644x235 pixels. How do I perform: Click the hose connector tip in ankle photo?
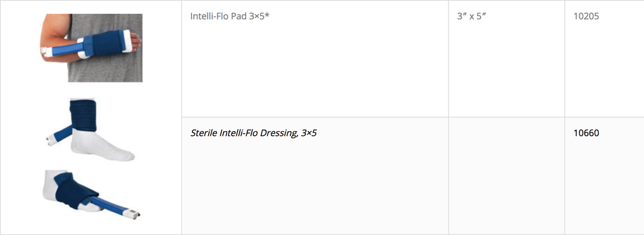(51, 140)
